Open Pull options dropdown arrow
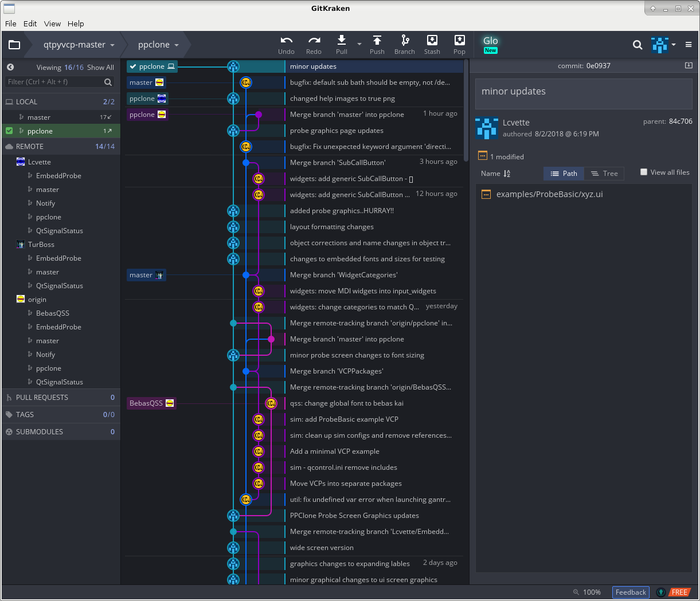 coord(359,44)
